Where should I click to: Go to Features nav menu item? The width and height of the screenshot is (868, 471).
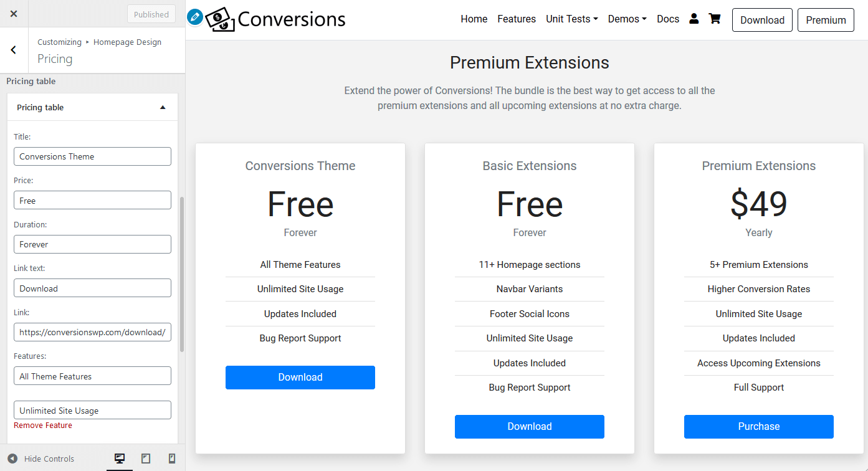tap(517, 19)
